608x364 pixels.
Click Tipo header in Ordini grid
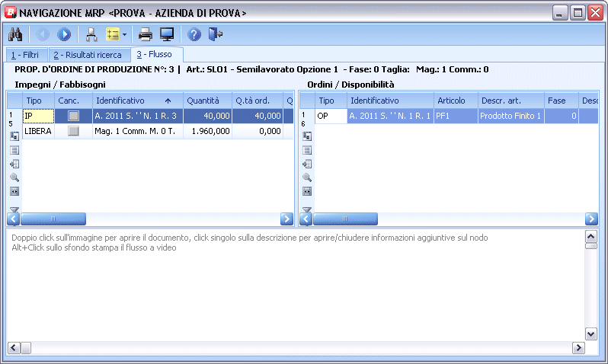point(331,101)
